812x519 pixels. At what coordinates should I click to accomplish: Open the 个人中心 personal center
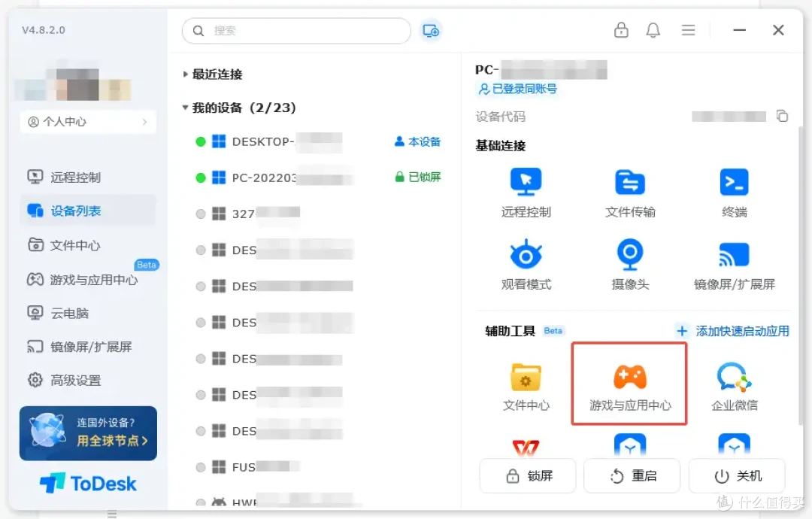click(87, 122)
